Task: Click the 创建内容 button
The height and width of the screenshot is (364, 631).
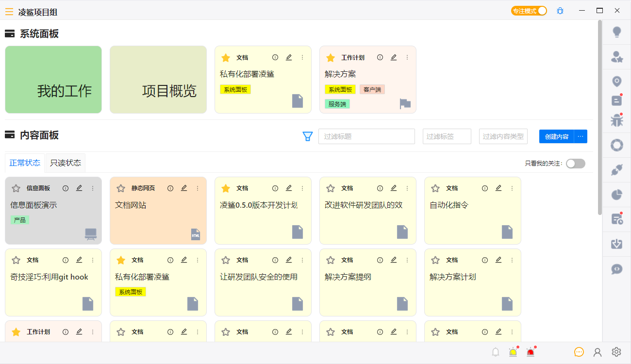Action: tap(556, 136)
